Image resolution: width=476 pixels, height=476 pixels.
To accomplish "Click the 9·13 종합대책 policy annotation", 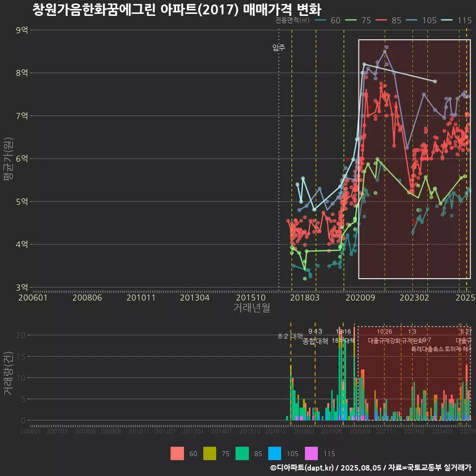I will pos(315,336).
